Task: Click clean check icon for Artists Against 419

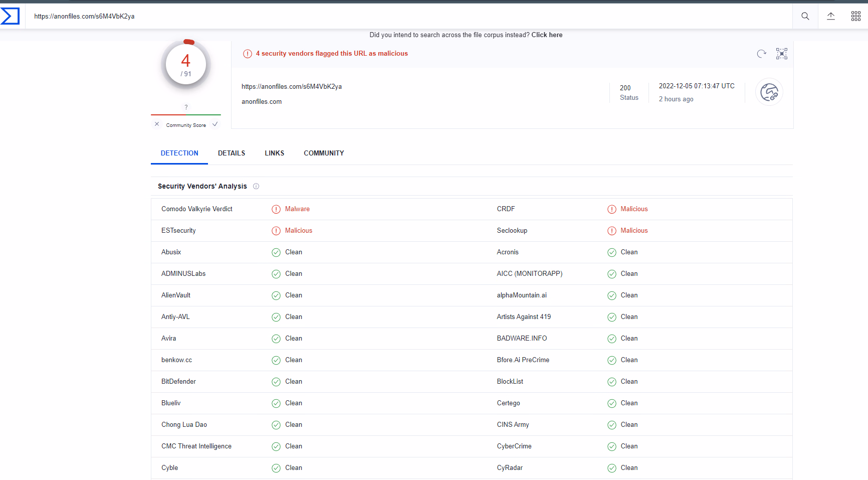Action: point(612,317)
